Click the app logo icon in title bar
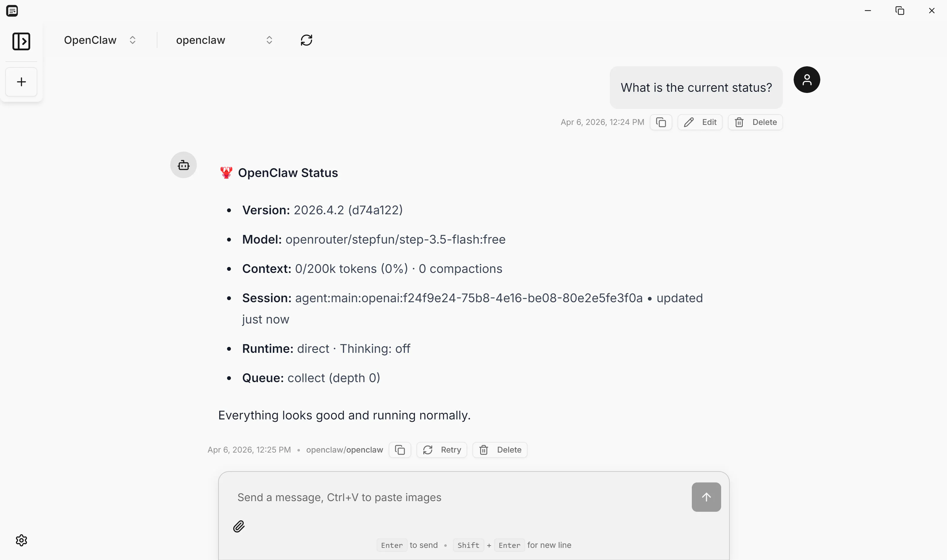 pos(12,11)
